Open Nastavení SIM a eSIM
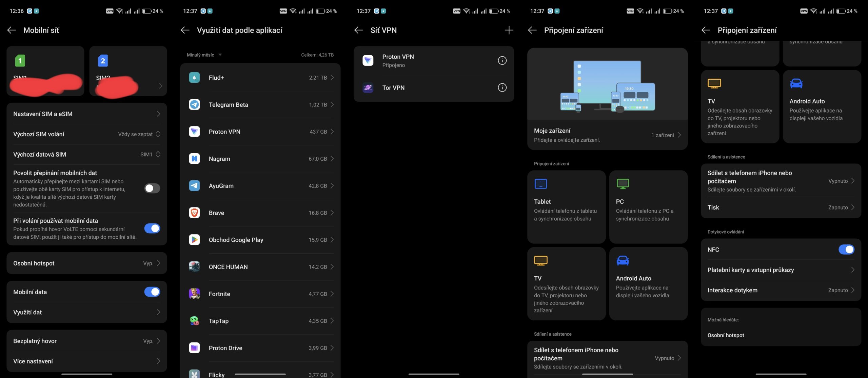The image size is (868, 378). pos(86,114)
